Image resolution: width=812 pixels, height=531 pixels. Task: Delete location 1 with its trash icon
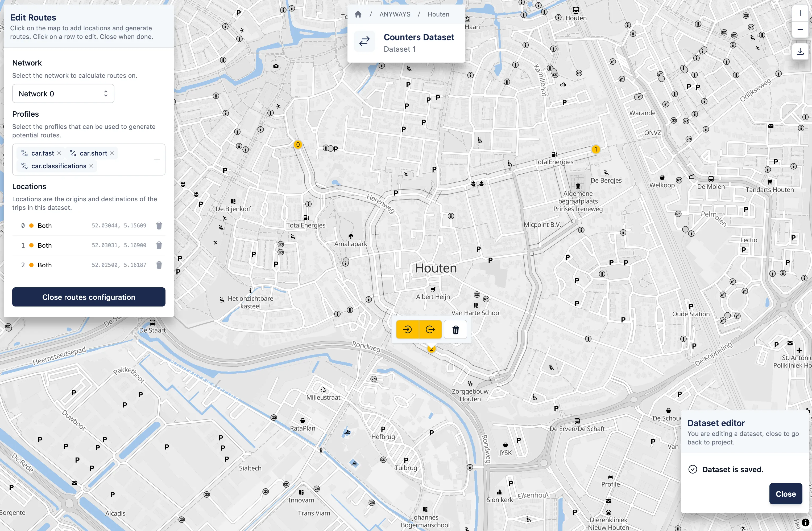click(159, 246)
